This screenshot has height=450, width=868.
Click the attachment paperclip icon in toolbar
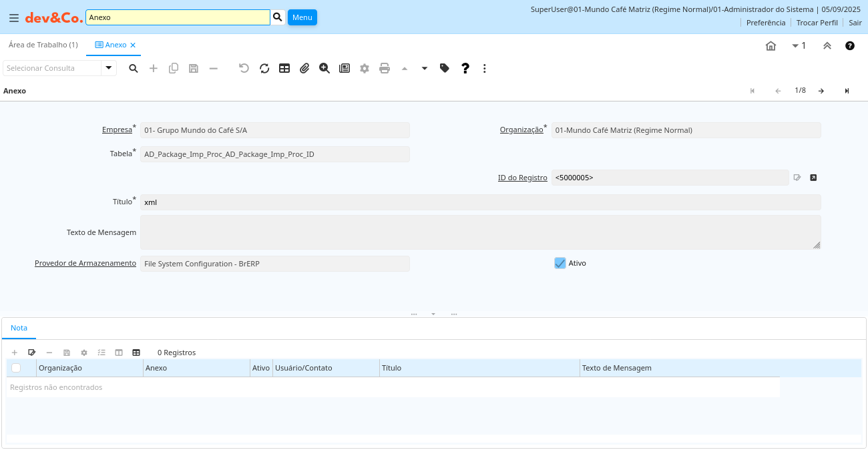(x=304, y=68)
